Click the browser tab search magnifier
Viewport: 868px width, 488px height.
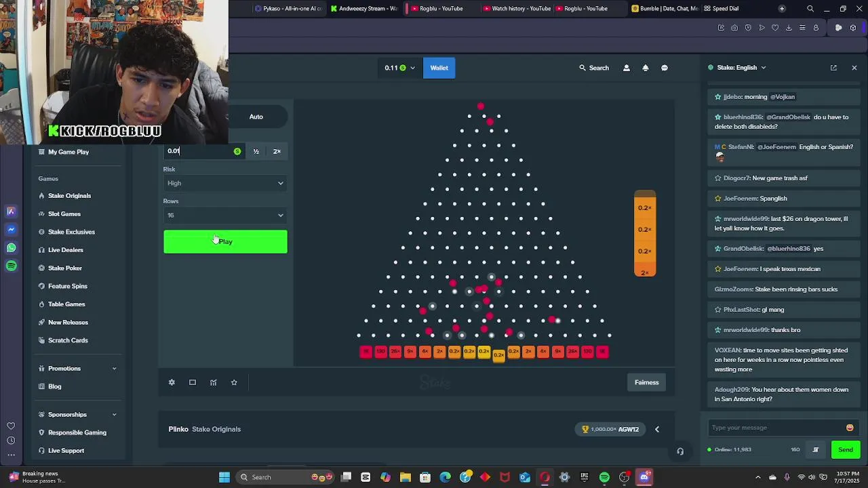pyautogui.click(x=810, y=9)
